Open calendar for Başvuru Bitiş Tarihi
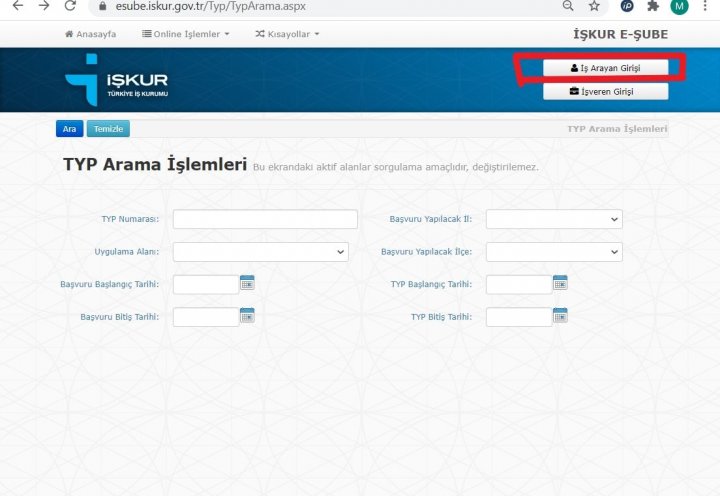 pos(247,316)
